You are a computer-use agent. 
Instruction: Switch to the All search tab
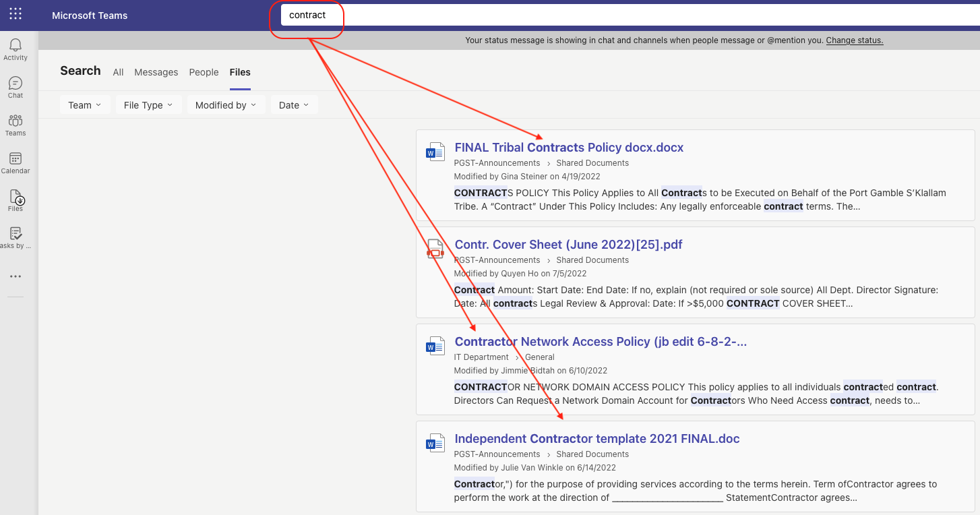tap(118, 72)
